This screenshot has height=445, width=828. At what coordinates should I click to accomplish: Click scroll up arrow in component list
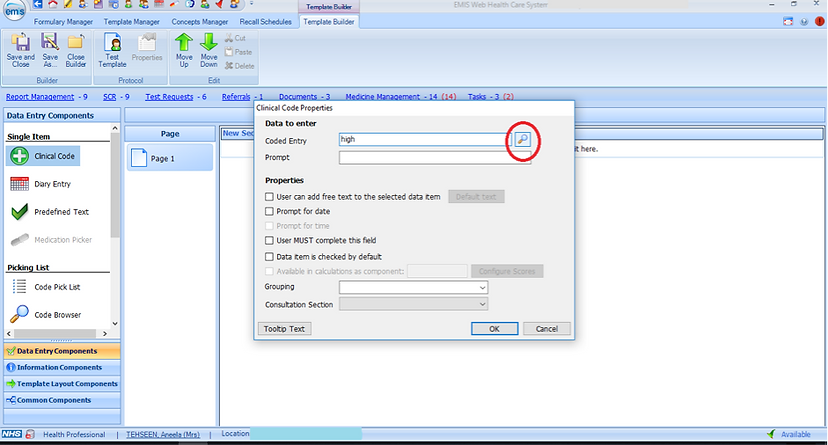[x=115, y=128]
